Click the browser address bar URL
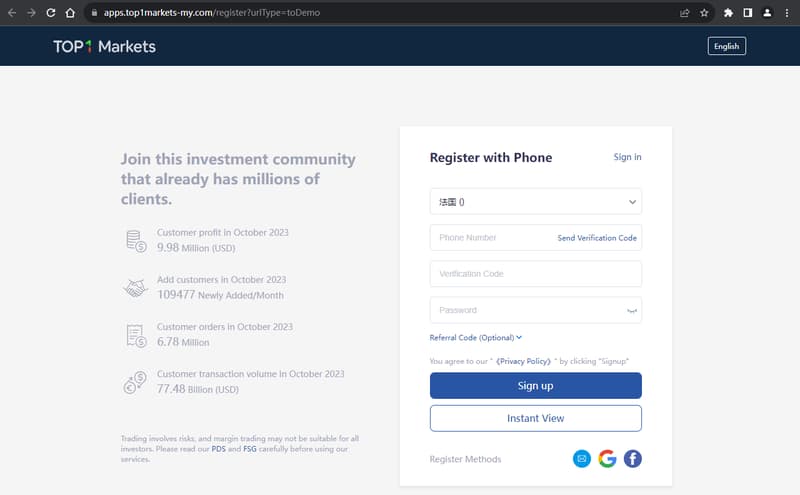This screenshot has height=495, width=800. click(212, 13)
